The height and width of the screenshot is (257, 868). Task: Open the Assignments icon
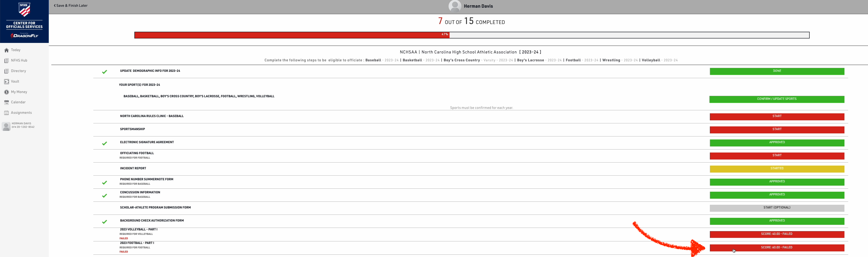pos(6,113)
